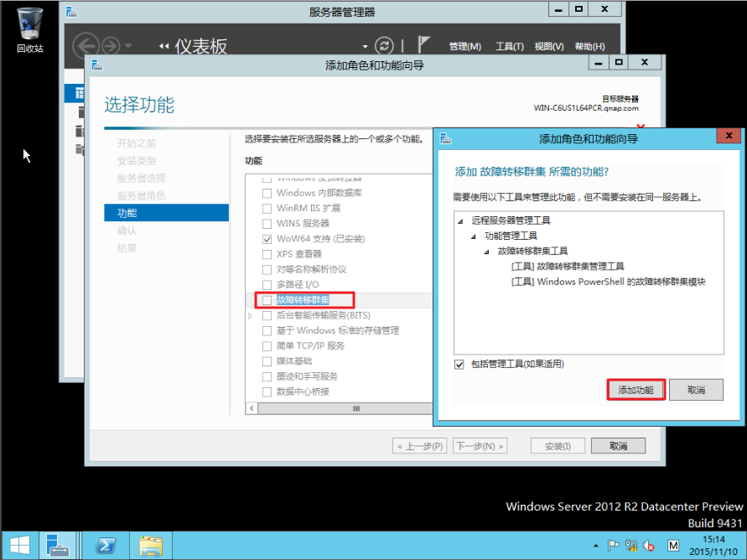
Task: Click the input method M indicator
Action: point(672,546)
